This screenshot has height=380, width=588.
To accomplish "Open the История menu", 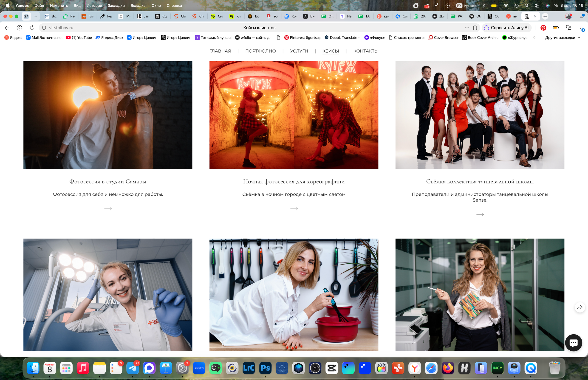I will pyautogui.click(x=94, y=6).
